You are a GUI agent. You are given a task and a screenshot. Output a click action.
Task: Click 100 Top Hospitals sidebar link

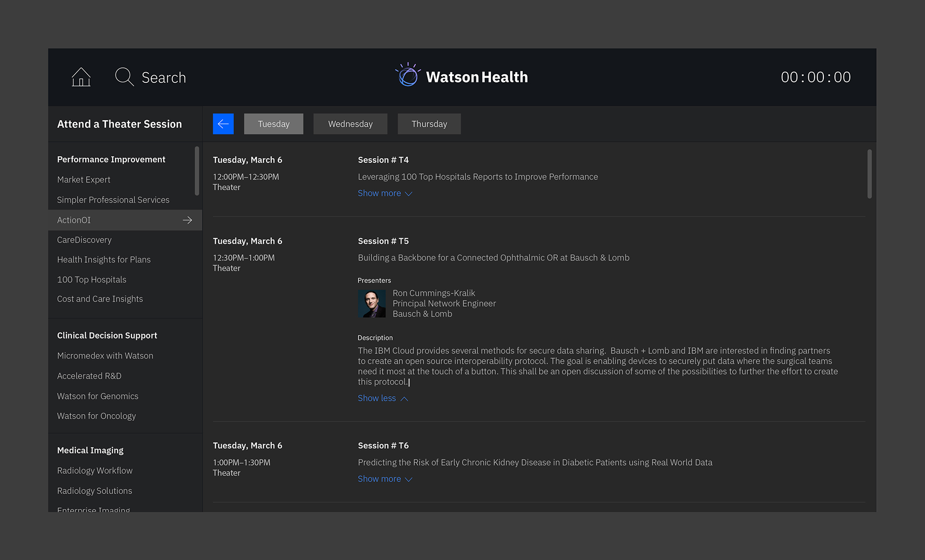coord(92,279)
